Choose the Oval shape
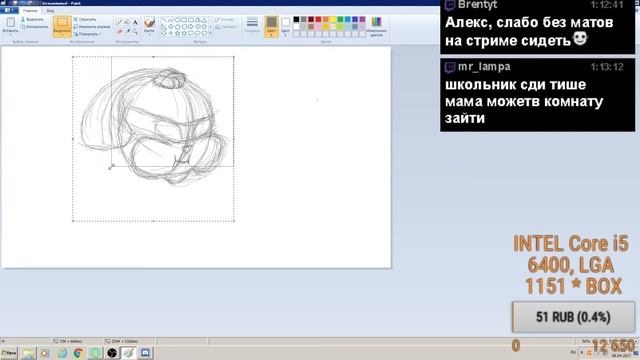The image size is (640, 360). pyautogui.click(x=178, y=20)
